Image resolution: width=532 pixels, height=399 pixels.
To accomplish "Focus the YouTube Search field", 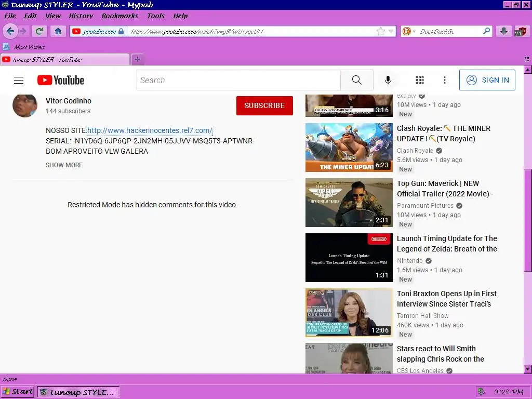I will (x=238, y=80).
